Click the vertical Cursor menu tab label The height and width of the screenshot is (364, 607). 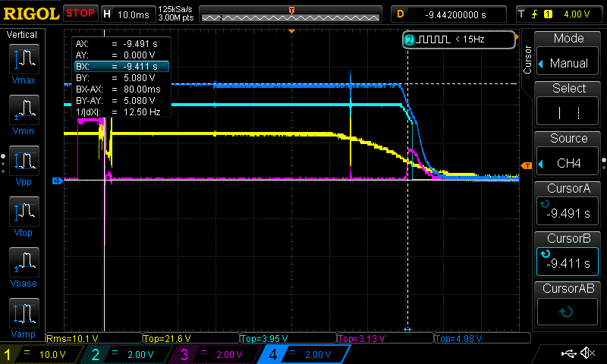pyautogui.click(x=527, y=60)
